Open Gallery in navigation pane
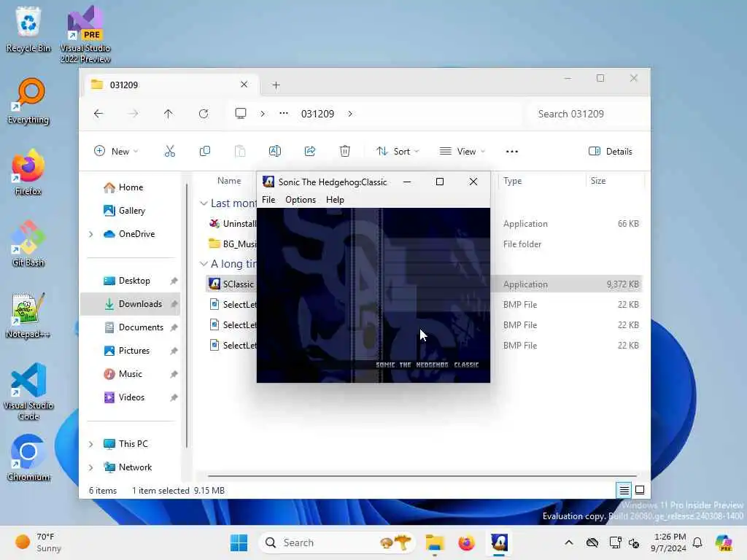This screenshot has width=747, height=560. (124, 211)
